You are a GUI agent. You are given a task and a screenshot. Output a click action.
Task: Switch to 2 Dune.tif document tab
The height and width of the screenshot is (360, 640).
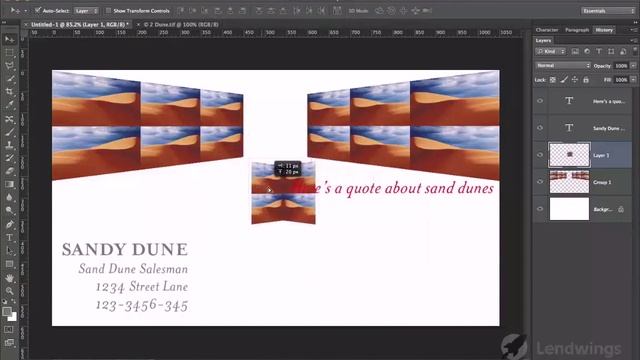(181, 24)
